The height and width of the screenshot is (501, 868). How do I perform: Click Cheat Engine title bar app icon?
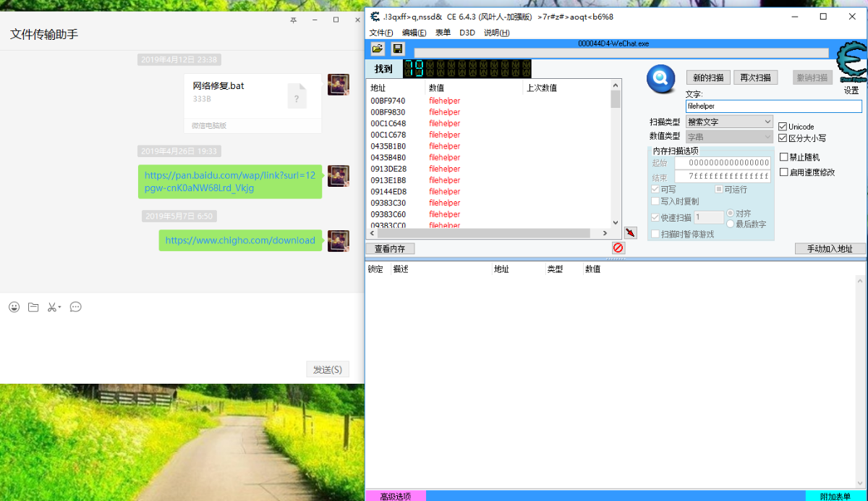374,17
